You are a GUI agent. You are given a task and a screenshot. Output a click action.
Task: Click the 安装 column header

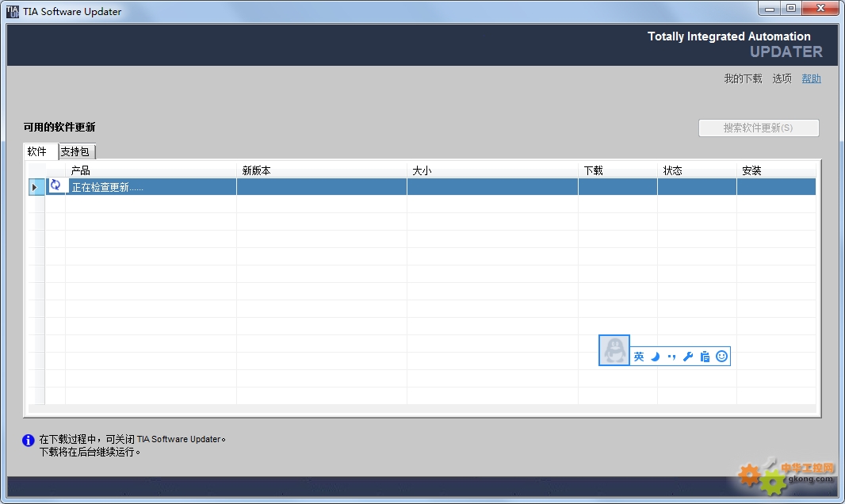776,170
